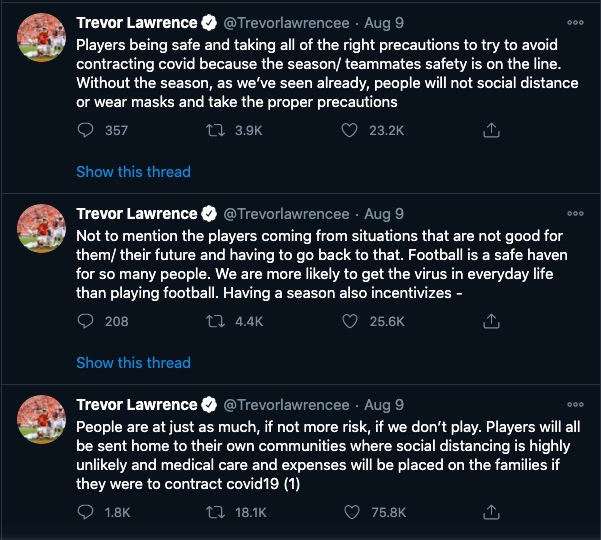The width and height of the screenshot is (601, 540).
Task: Open more options on the first tweet
Action: pos(575,22)
